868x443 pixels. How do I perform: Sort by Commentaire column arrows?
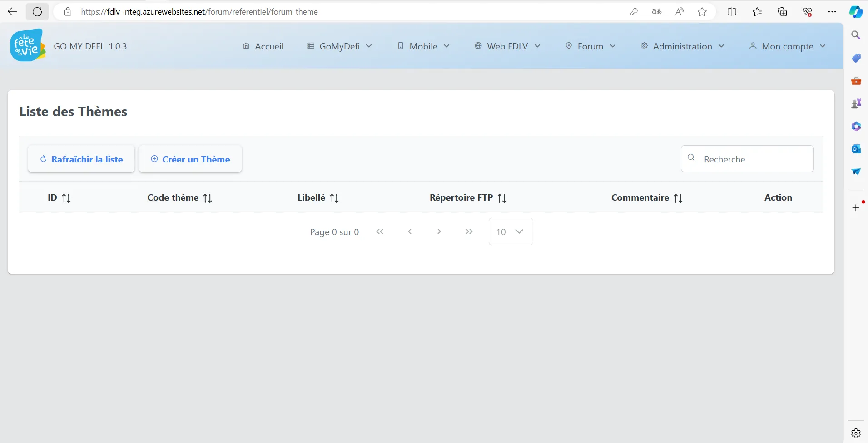678,198
